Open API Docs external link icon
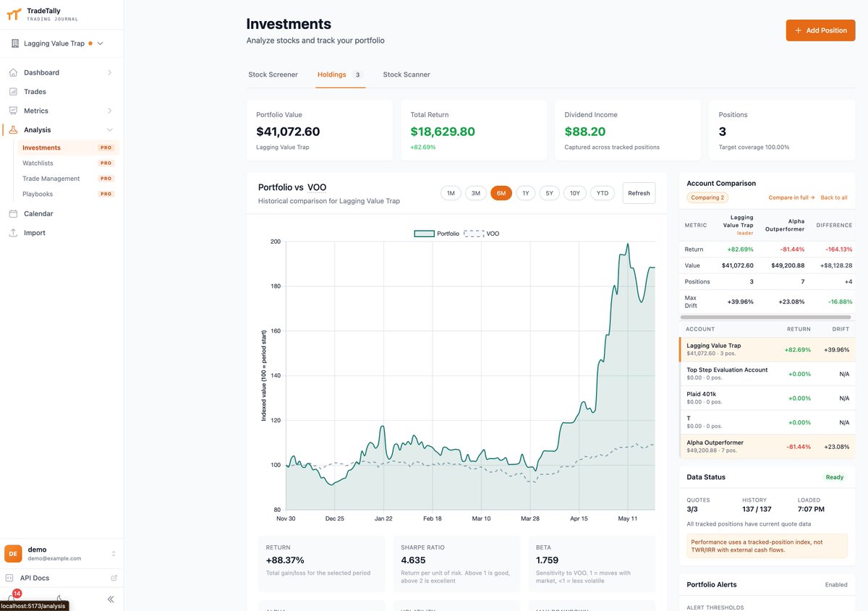 (114, 578)
